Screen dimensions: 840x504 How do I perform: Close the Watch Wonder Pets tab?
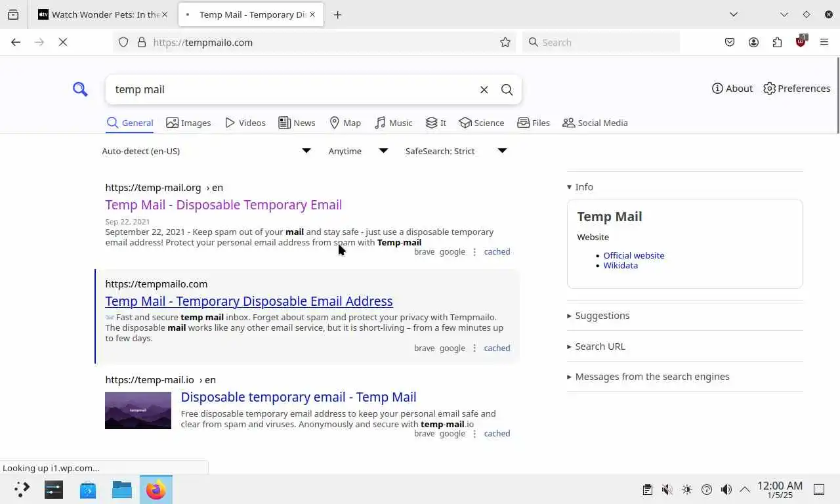coord(164,14)
